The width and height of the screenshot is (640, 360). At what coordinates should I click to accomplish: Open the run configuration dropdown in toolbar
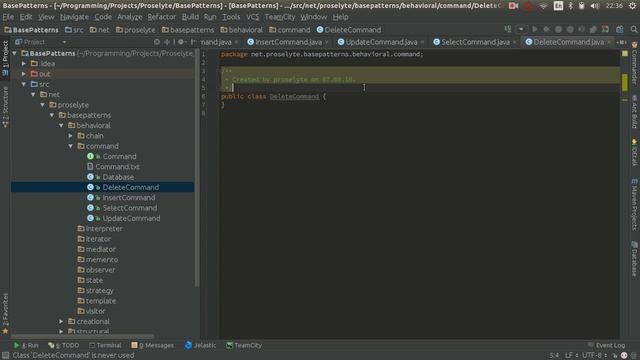(x=521, y=29)
